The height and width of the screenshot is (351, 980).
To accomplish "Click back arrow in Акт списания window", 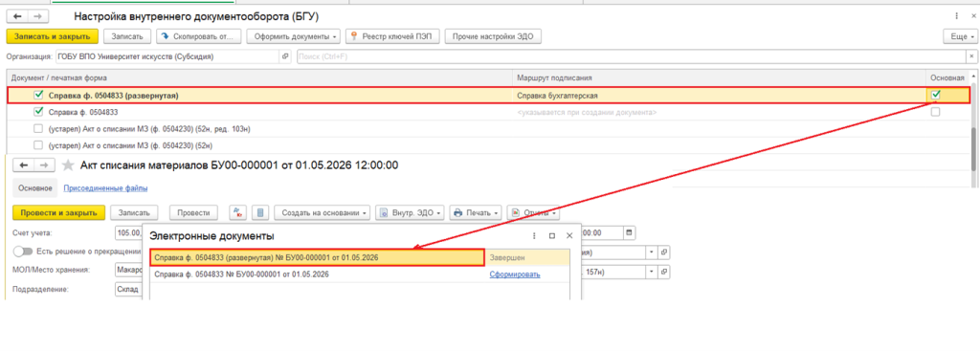I will tap(23, 165).
